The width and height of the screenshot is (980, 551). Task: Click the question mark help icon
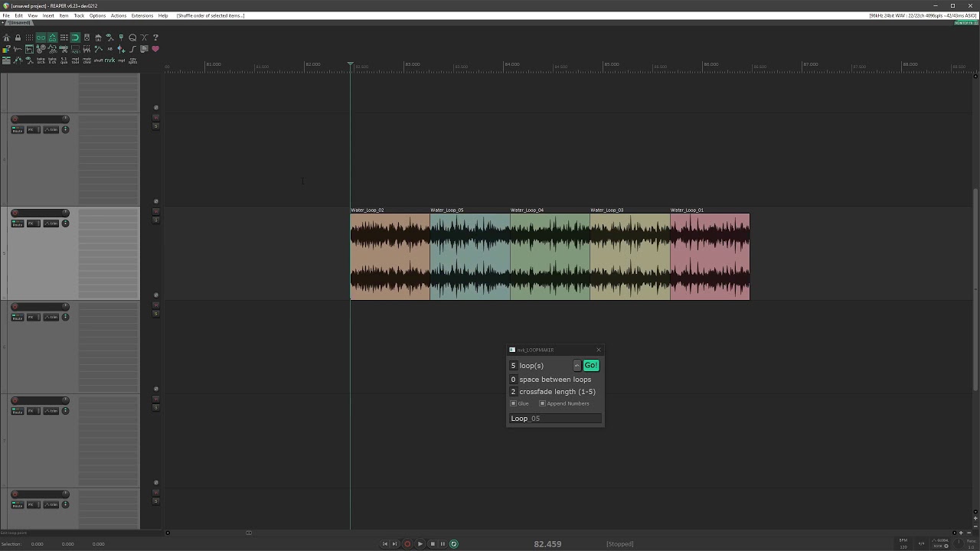[x=155, y=37]
